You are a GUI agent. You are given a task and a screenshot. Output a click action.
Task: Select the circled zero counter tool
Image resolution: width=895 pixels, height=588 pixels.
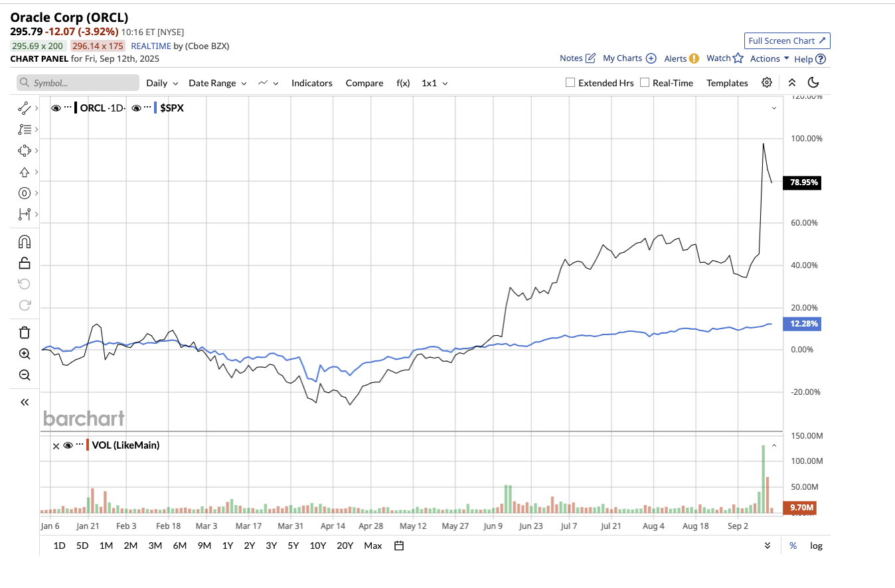click(x=25, y=193)
